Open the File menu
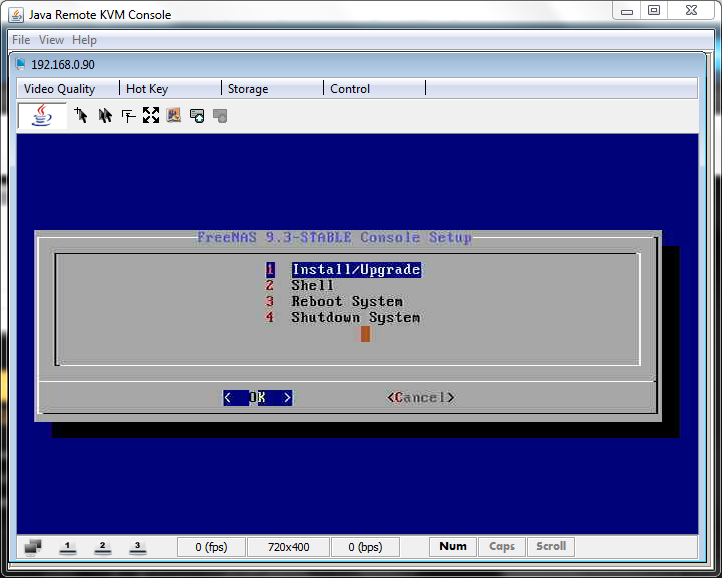Image resolution: width=722 pixels, height=578 pixels. (x=21, y=40)
